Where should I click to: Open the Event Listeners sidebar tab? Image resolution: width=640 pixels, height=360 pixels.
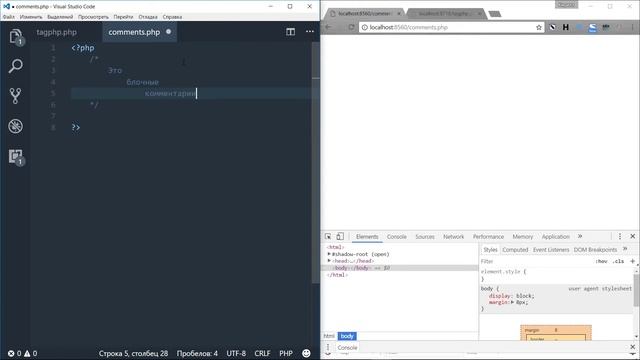pyautogui.click(x=551, y=249)
